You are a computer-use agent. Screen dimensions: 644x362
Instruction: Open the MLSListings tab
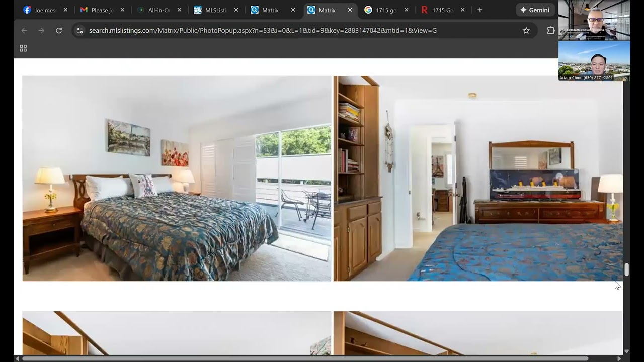coord(216,10)
